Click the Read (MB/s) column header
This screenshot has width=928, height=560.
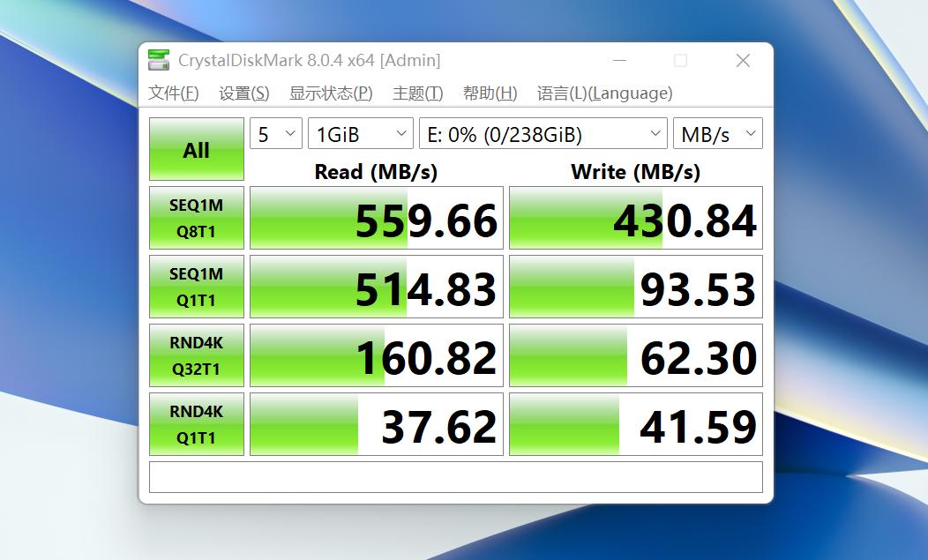[x=376, y=172]
